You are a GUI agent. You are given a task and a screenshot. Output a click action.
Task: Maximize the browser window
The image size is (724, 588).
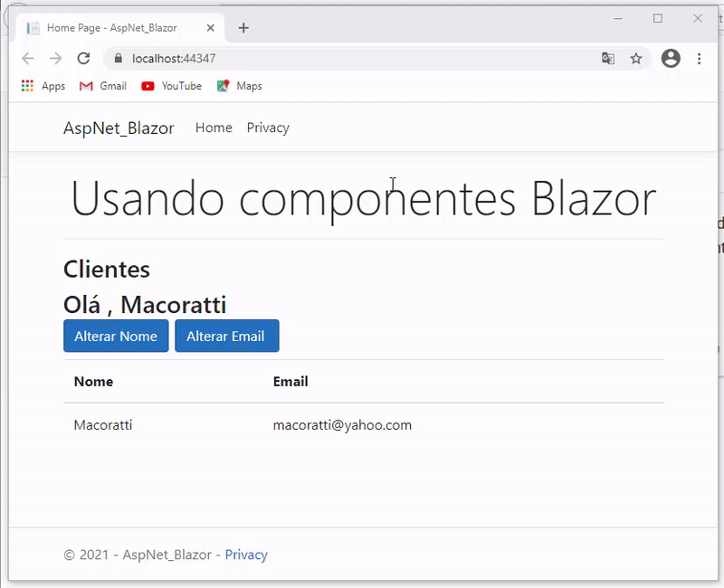pos(658,18)
